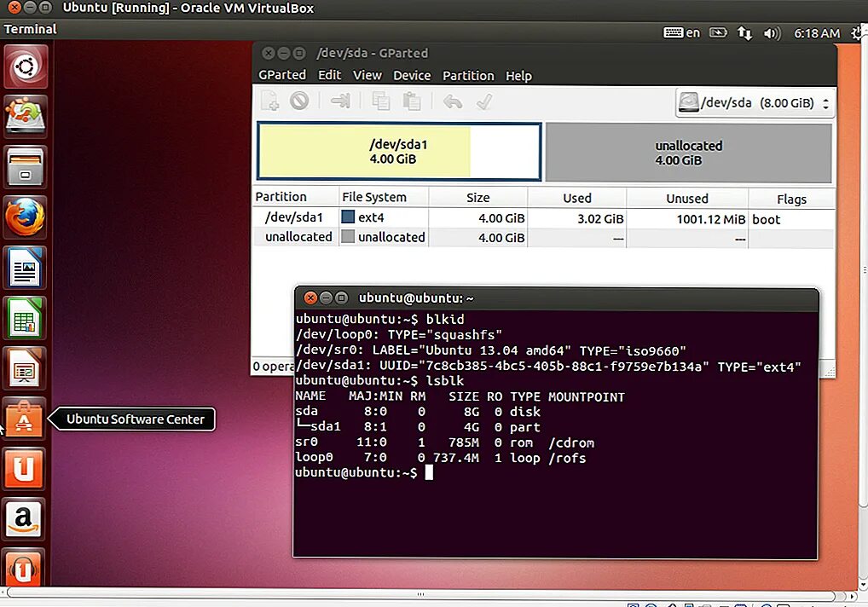Click the New partition toolbar icon in GParted

pyautogui.click(x=270, y=101)
